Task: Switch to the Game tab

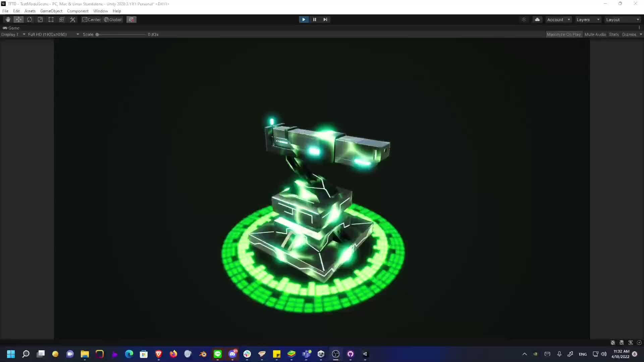Action: pyautogui.click(x=12, y=28)
